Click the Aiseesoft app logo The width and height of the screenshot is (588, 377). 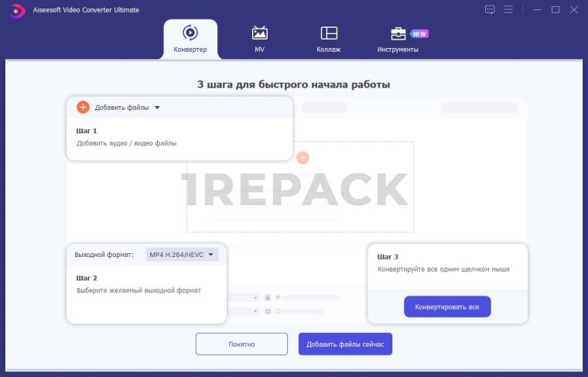17,10
